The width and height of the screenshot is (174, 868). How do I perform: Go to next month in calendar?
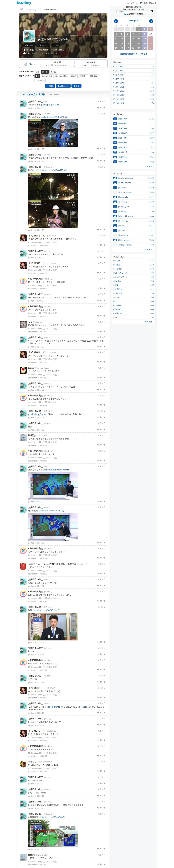(x=151, y=21)
